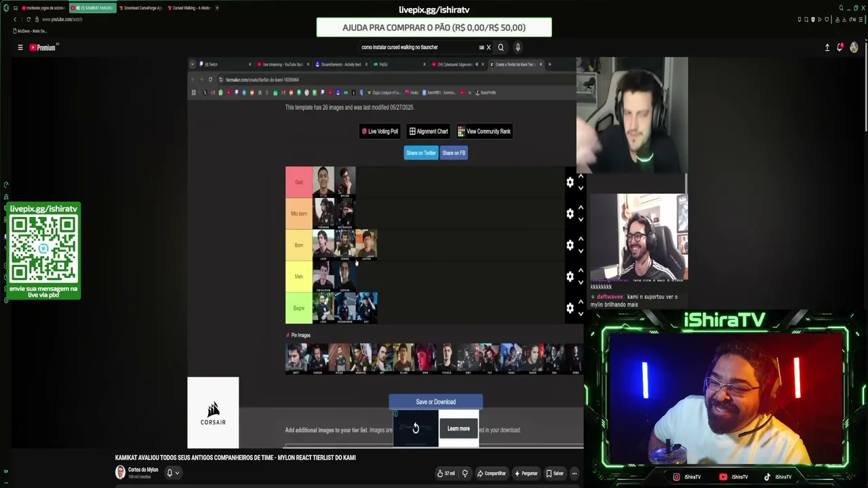Open YouTube notifications bell

(x=840, y=47)
